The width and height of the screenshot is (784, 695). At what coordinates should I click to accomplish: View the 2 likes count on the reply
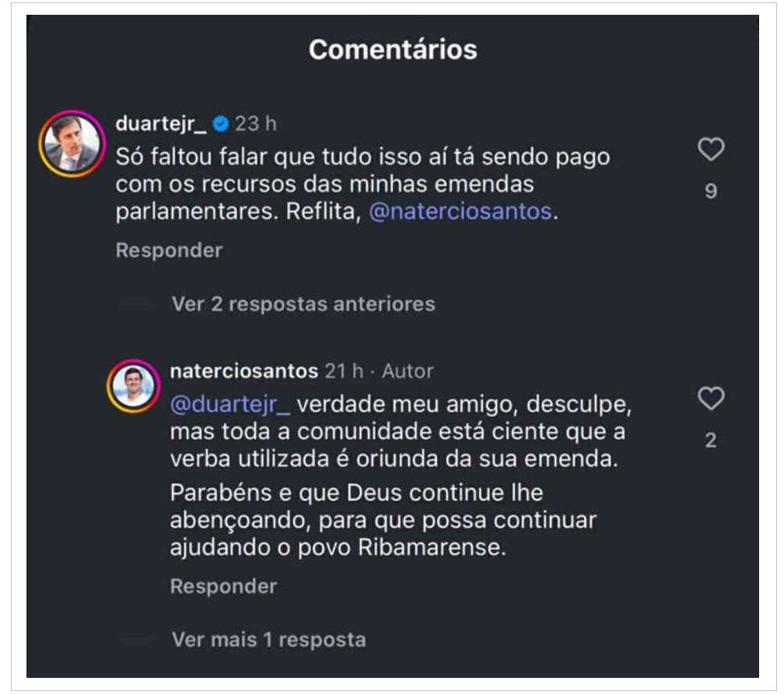click(711, 441)
